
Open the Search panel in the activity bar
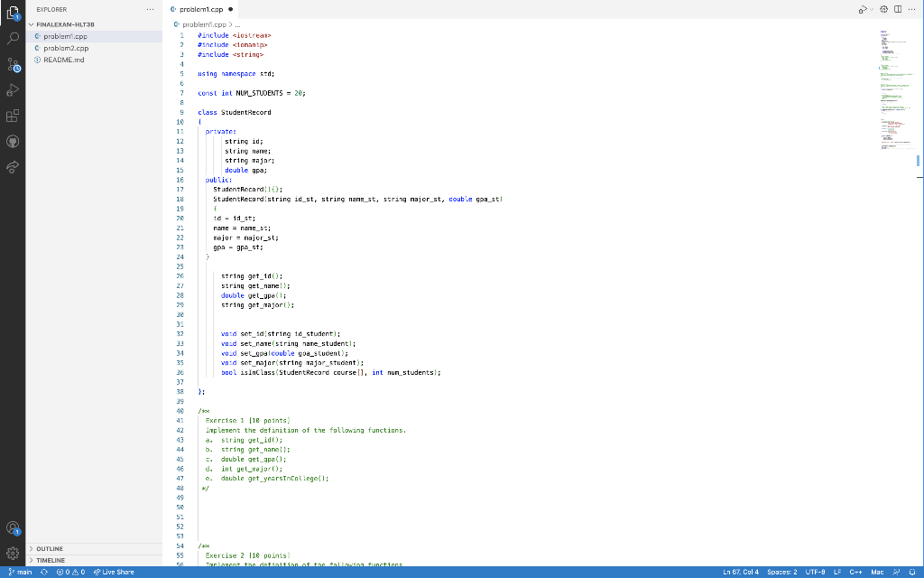[x=13, y=40]
